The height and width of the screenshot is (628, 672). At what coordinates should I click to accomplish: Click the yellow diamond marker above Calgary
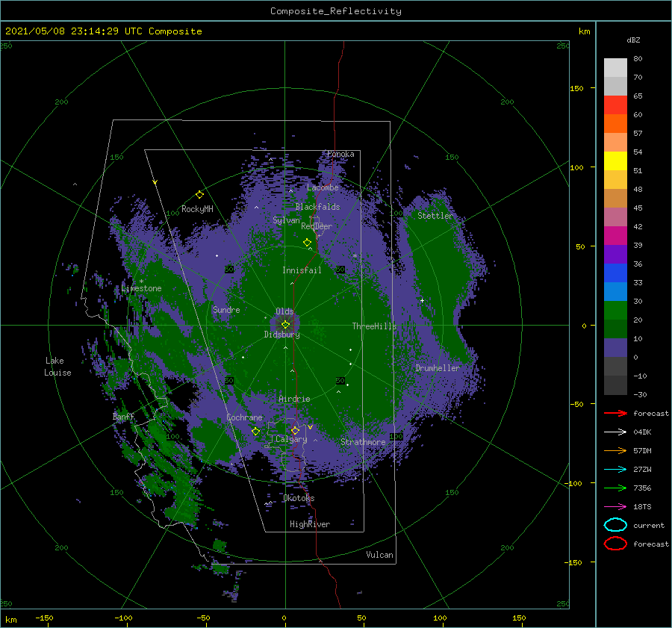click(295, 430)
